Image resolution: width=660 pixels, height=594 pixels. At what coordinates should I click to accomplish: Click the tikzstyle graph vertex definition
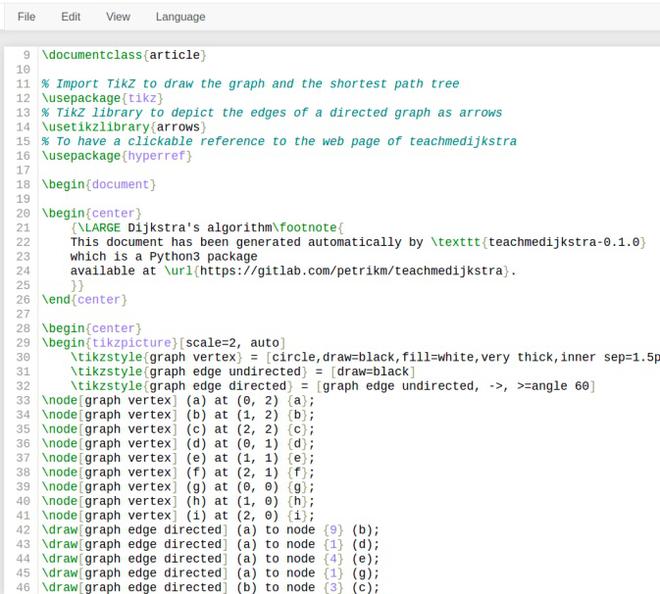(x=365, y=357)
